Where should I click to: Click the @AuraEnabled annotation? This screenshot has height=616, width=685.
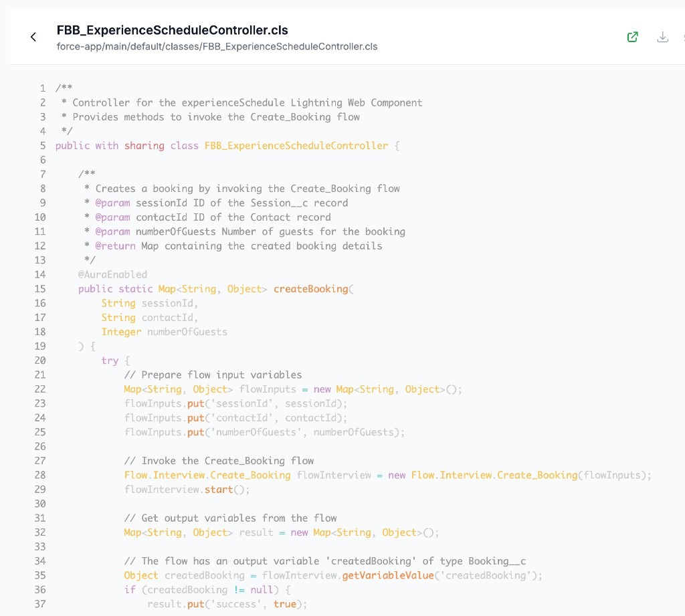tap(112, 274)
